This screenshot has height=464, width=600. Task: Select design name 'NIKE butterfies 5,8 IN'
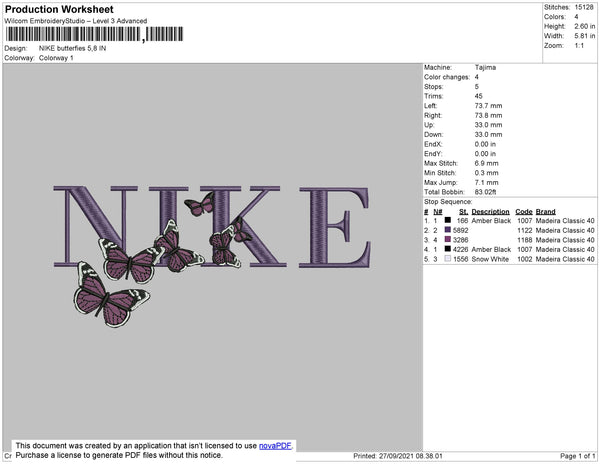(72, 49)
